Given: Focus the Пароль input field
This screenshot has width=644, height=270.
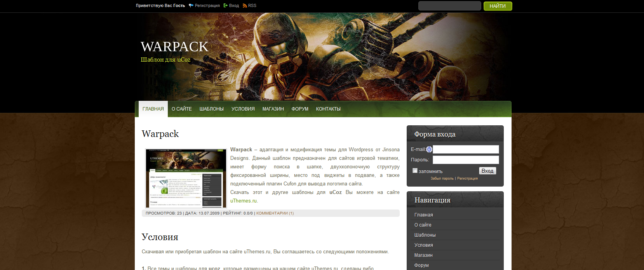Looking at the screenshot, I should pyautogui.click(x=466, y=160).
